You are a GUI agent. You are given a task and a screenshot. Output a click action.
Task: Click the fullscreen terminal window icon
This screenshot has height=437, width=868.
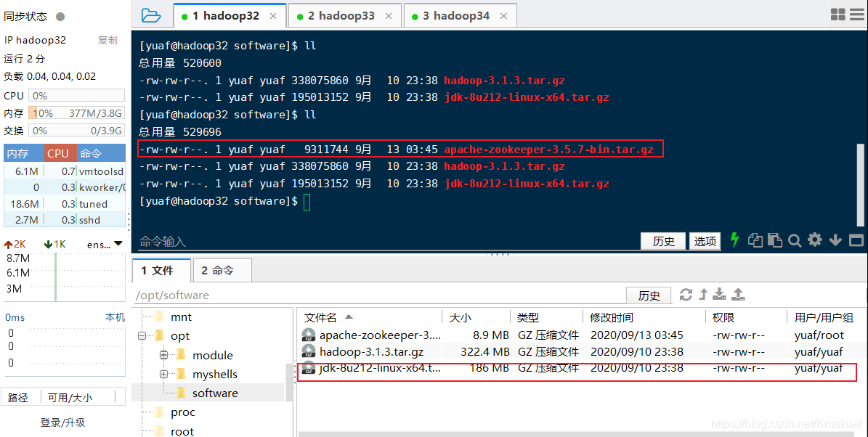pos(856,240)
